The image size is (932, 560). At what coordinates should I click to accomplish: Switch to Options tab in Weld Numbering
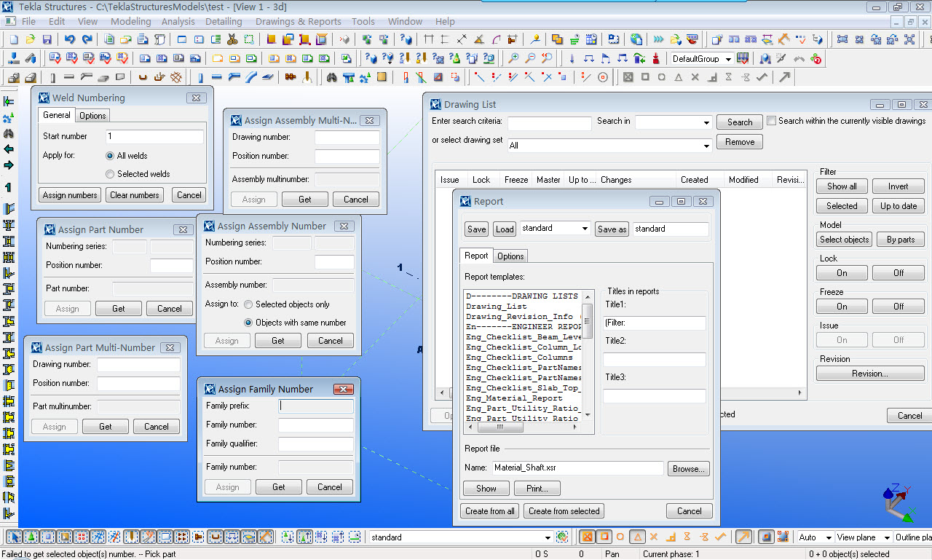coord(92,116)
